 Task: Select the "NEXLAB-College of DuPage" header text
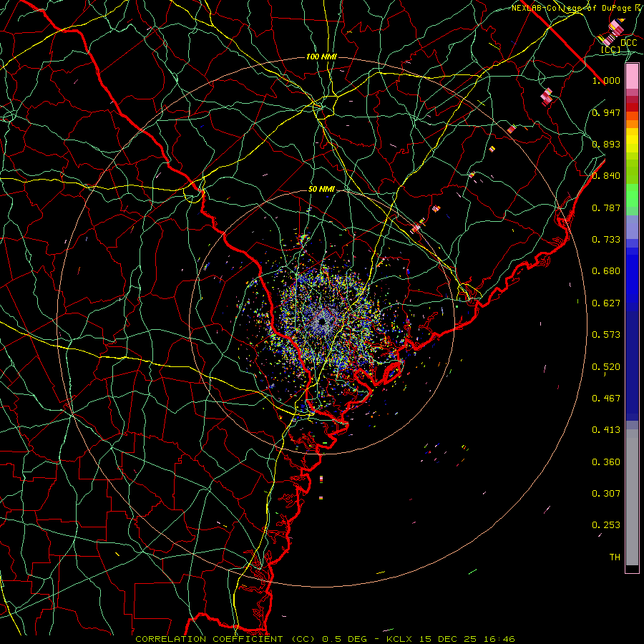click(x=570, y=8)
